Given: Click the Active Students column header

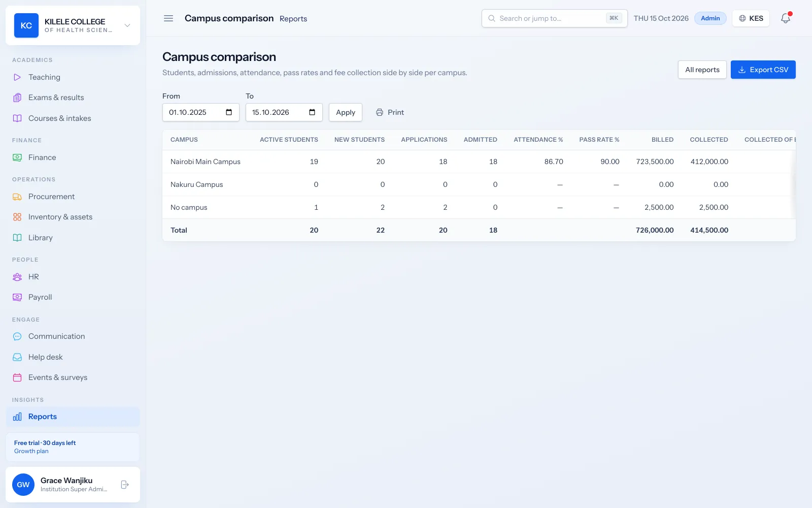Looking at the screenshot, I should tap(289, 140).
